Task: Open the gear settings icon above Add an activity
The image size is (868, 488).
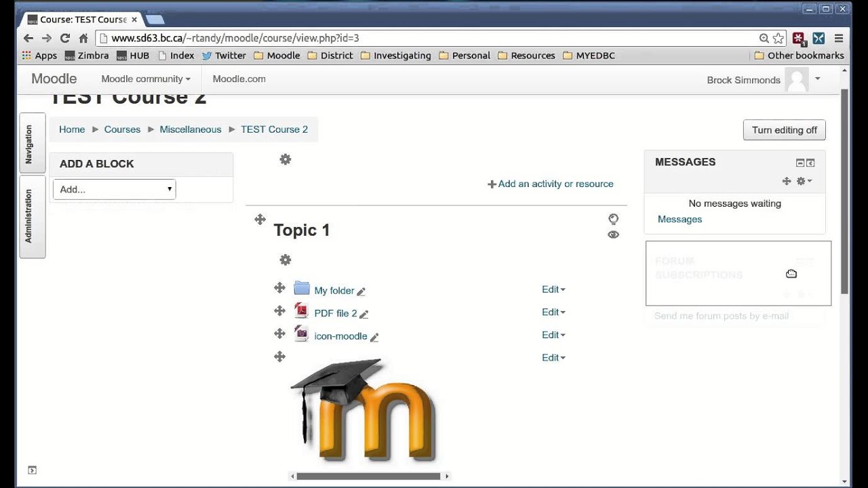Action: pyautogui.click(x=285, y=159)
